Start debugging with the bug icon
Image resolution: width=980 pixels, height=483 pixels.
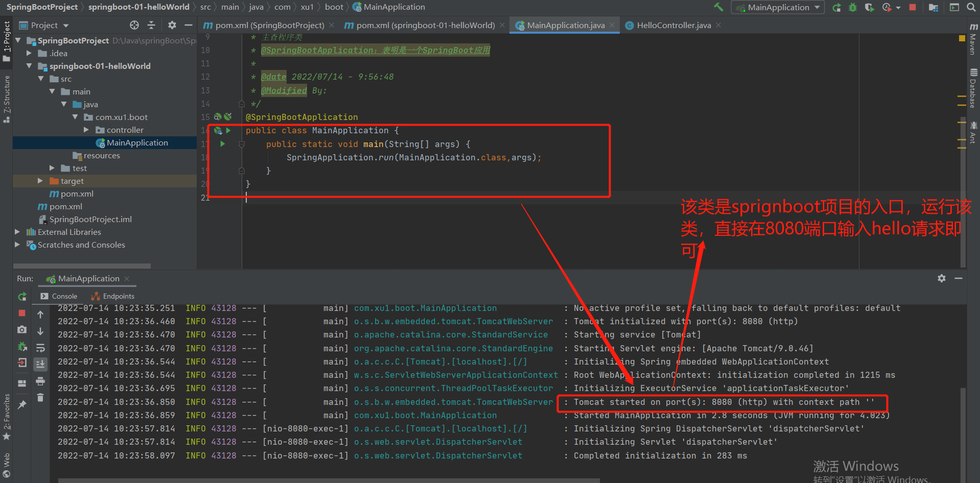point(853,7)
